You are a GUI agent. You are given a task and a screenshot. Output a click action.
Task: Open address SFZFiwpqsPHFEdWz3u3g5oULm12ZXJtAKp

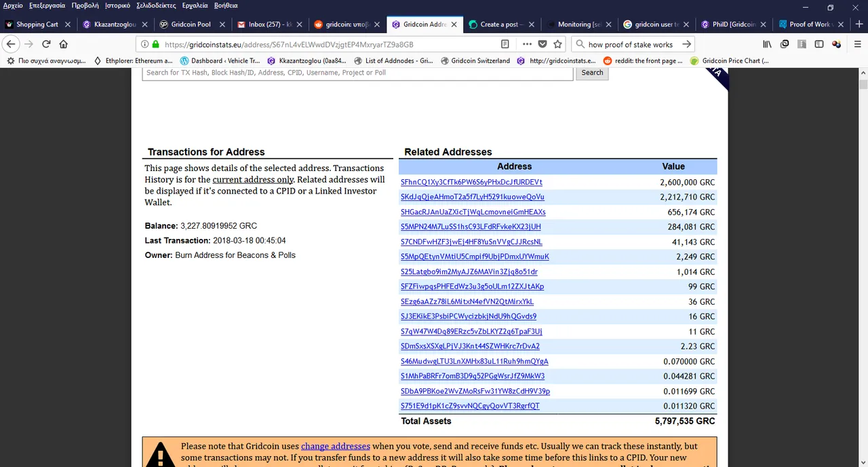(472, 286)
